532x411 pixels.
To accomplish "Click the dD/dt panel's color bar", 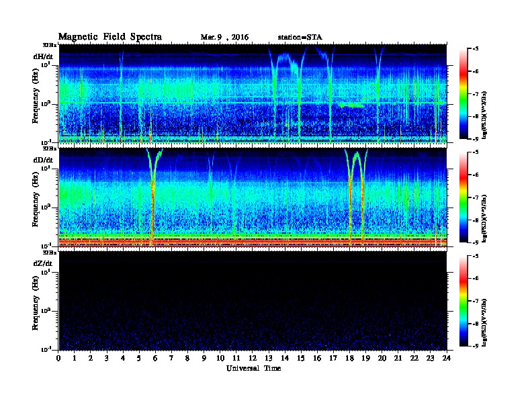I will (x=463, y=197).
